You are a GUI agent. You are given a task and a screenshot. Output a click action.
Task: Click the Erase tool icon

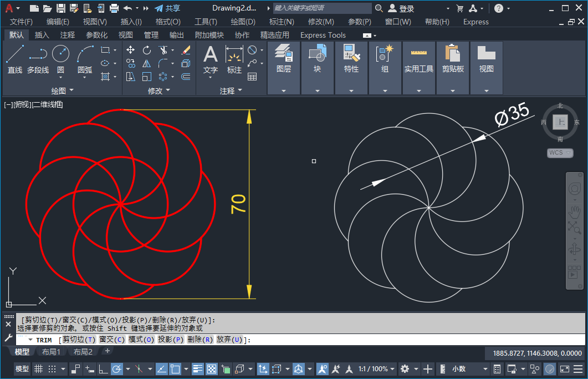pos(186,50)
